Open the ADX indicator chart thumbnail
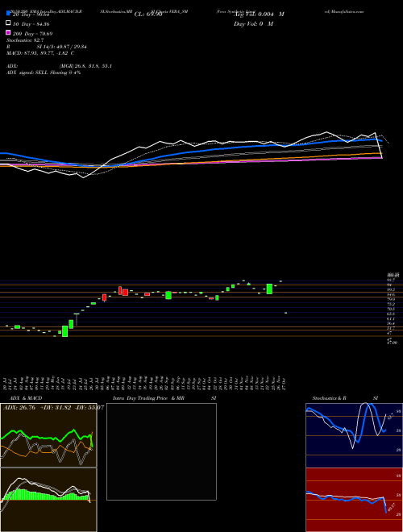Screen dimensions: 403x532 pos(48,435)
